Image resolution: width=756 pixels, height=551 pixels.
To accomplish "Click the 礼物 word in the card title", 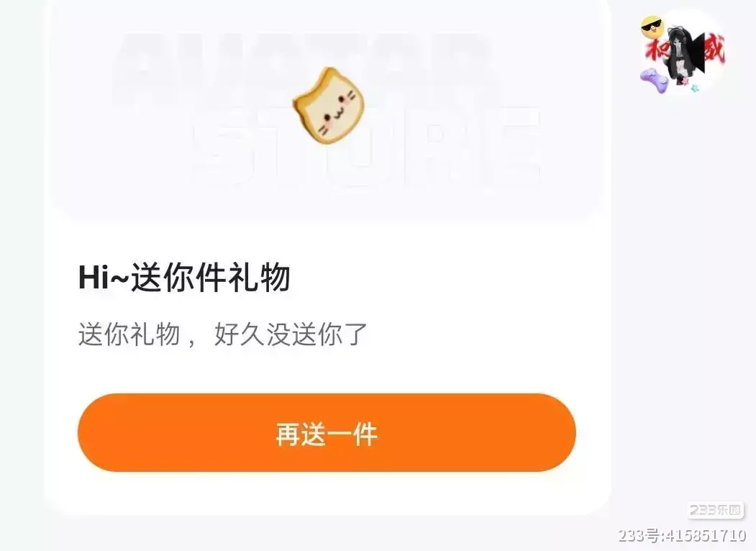I will [x=259, y=278].
